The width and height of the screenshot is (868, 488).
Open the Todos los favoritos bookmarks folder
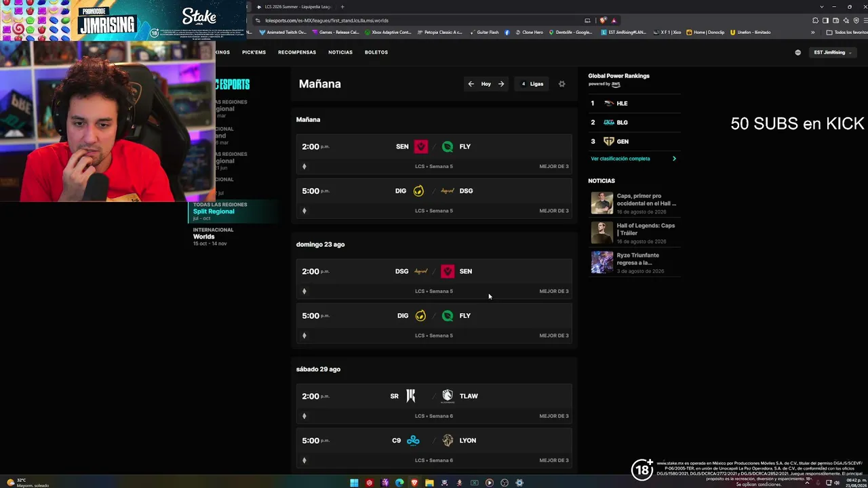[x=847, y=33]
